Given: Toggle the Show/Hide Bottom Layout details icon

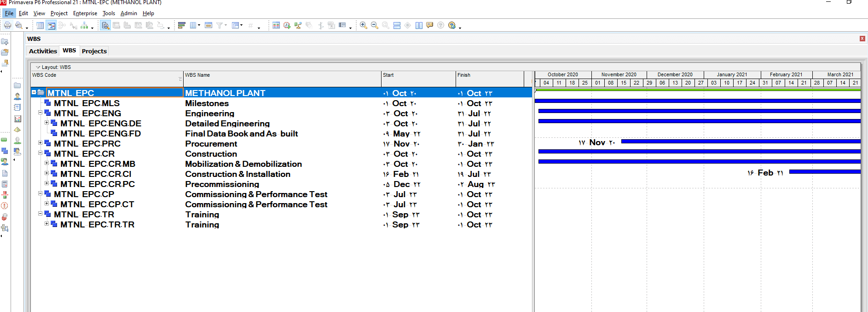Looking at the screenshot, I should pyautogui.click(x=105, y=25).
